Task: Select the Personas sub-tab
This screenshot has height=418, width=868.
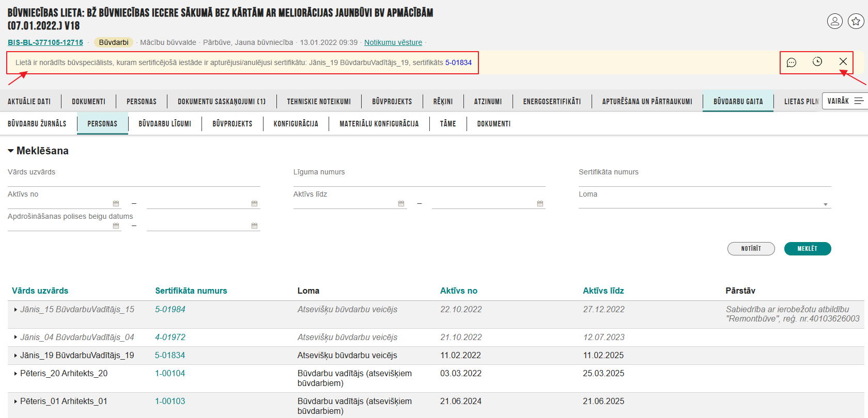Action: click(102, 124)
